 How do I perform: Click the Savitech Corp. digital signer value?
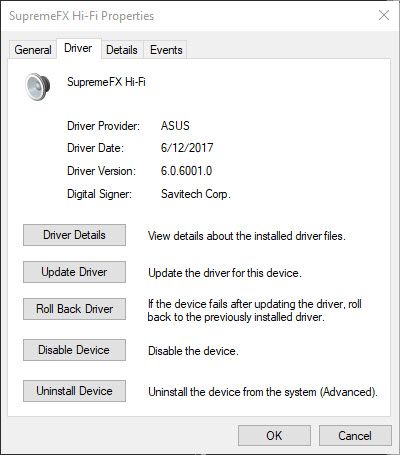(196, 194)
